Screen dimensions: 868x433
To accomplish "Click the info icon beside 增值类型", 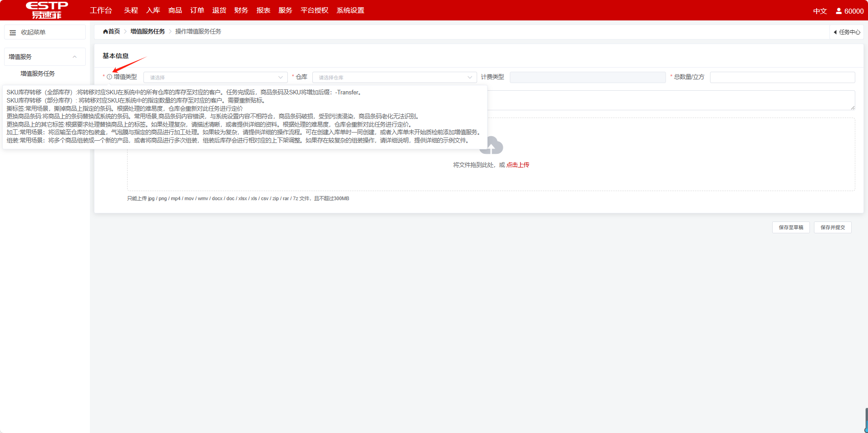I will (109, 77).
